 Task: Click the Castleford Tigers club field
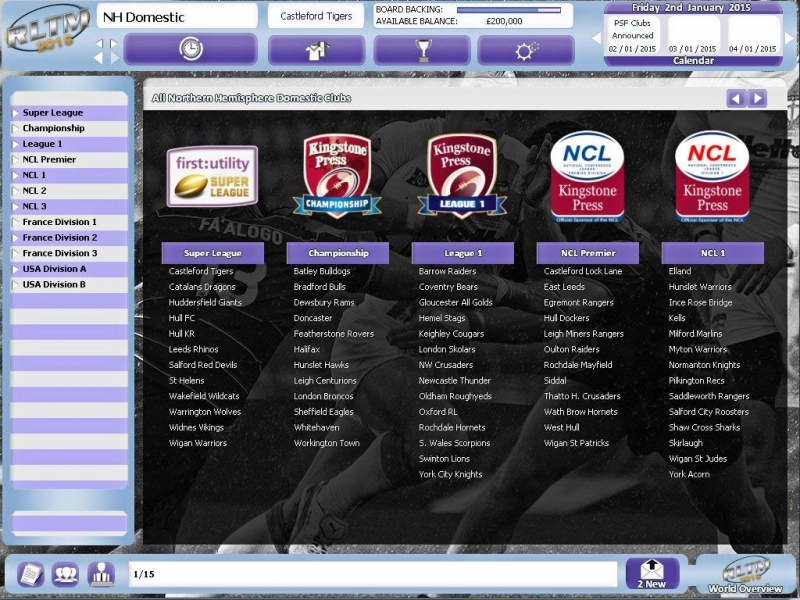tap(316, 16)
